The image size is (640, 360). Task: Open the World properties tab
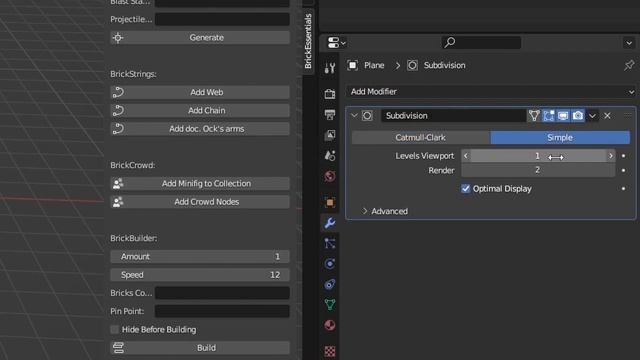330,176
